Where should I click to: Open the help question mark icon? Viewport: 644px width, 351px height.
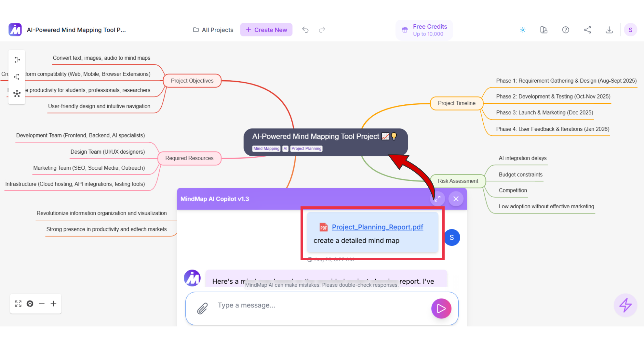566,30
